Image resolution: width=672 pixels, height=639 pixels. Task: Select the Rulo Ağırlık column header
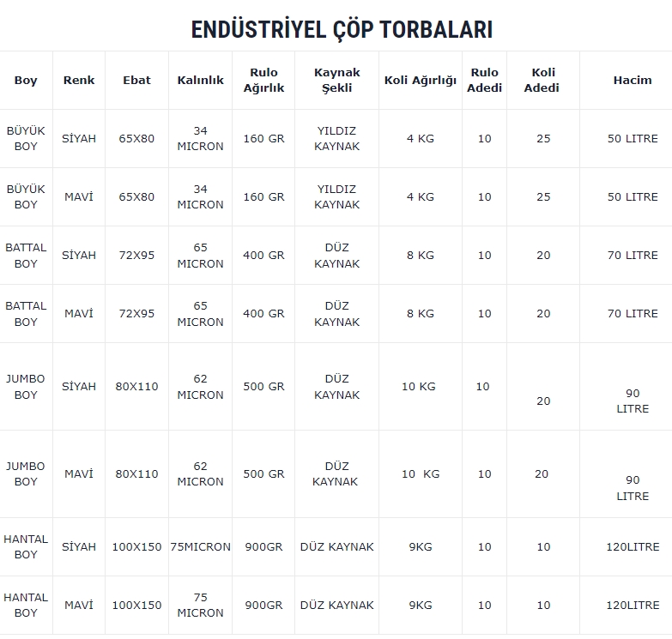[263, 80]
